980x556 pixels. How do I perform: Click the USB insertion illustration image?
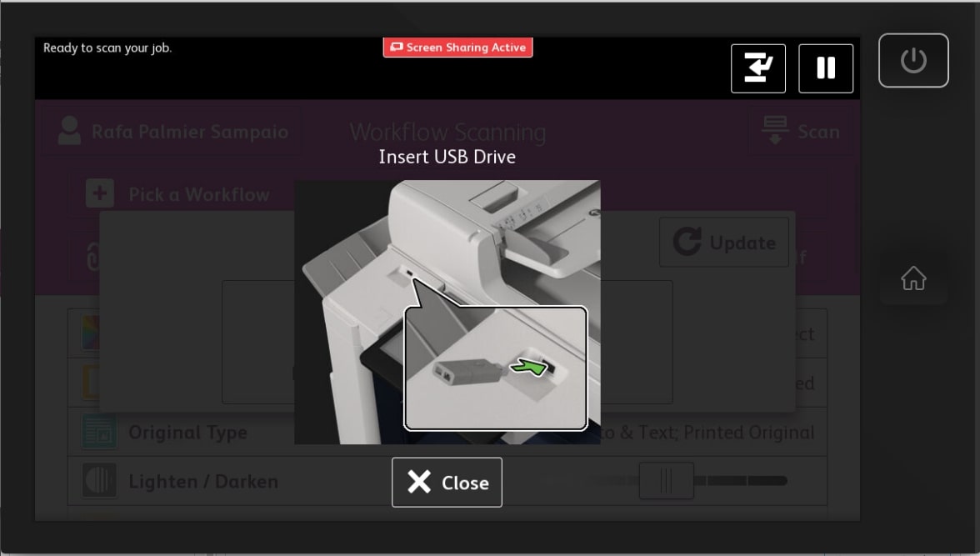[x=447, y=312]
